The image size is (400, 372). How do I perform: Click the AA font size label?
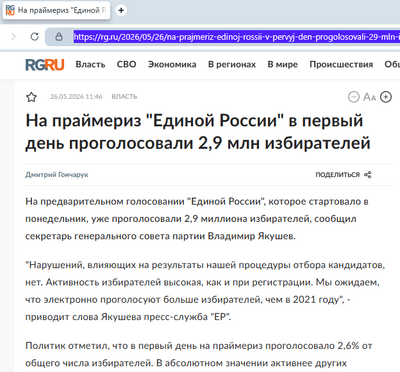click(369, 97)
